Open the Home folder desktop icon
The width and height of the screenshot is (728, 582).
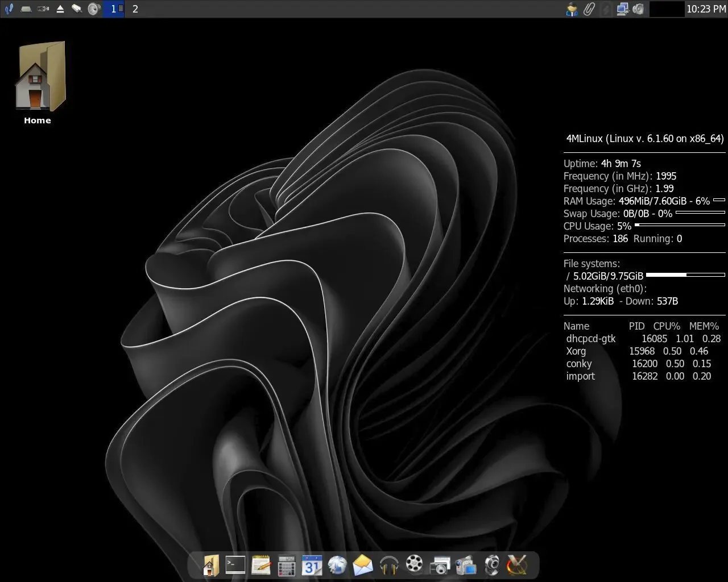39,82
